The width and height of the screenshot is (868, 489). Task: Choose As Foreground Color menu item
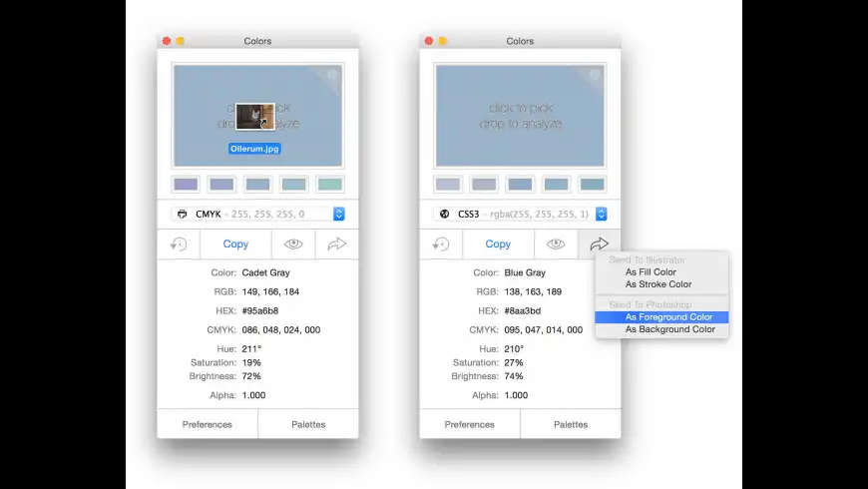coord(661,316)
